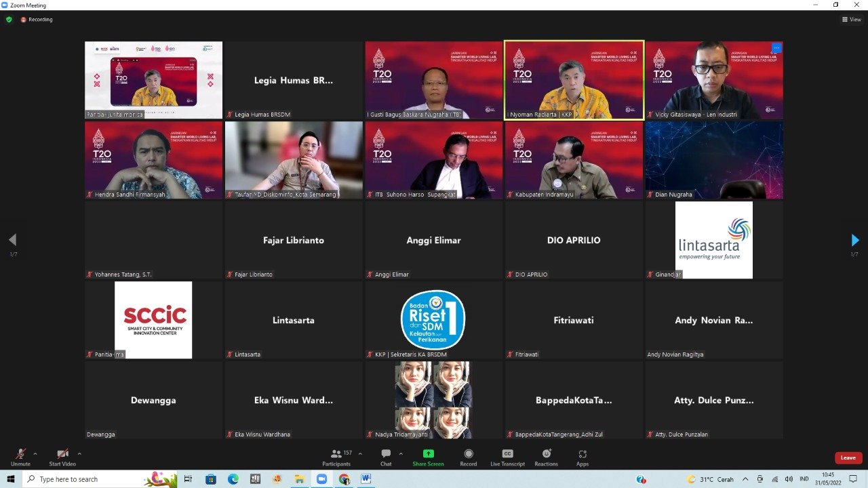
Task: Go to next gallery page with right arrow
Action: [854, 240]
